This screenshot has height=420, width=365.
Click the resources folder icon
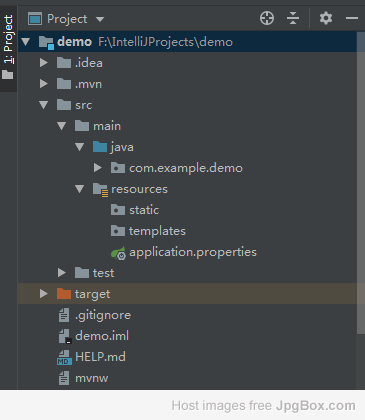tap(100, 189)
